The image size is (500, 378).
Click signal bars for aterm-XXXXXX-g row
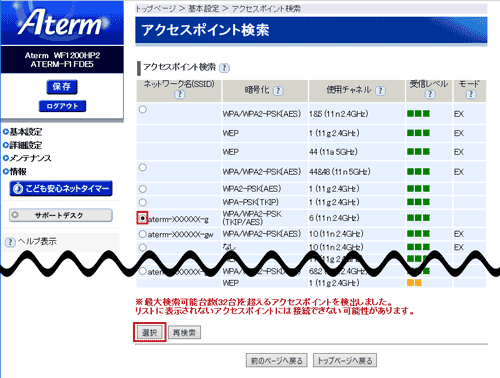pos(418,218)
